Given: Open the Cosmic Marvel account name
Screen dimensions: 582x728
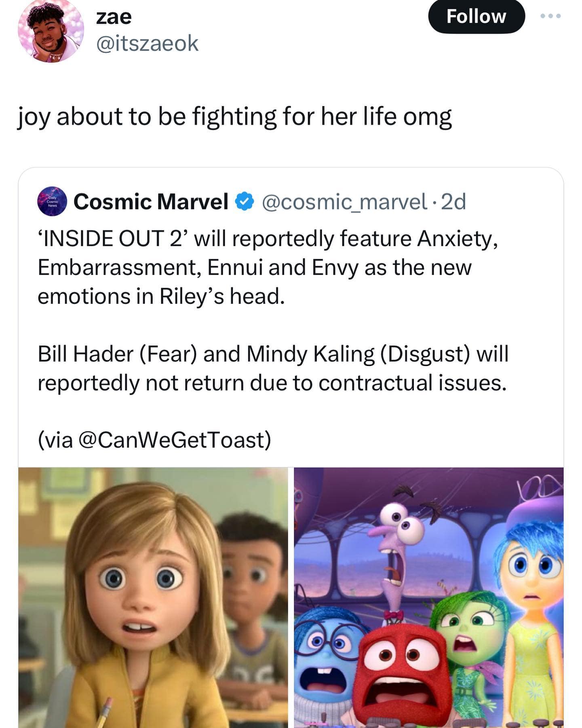Looking at the screenshot, I should click(151, 201).
